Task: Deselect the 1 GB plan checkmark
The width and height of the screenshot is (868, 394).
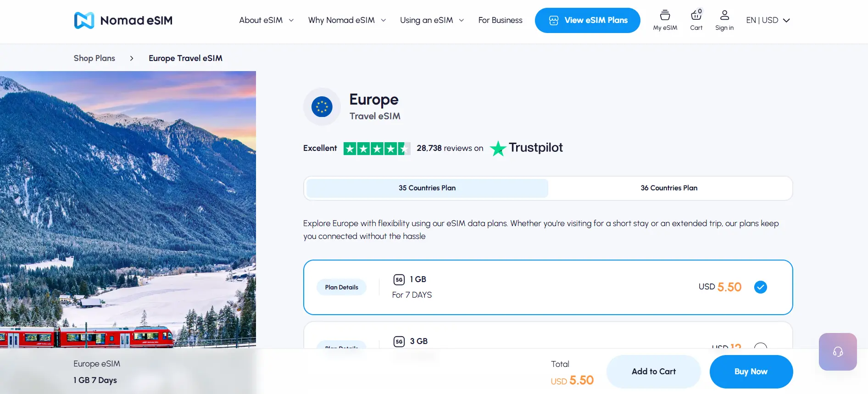Action: (x=761, y=287)
